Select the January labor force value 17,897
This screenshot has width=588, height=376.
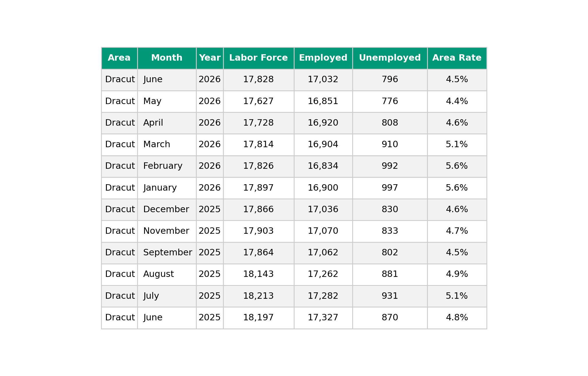258,188
